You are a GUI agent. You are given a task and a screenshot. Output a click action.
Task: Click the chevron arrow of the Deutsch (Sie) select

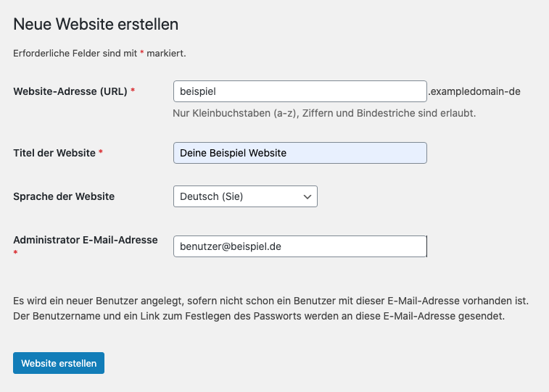pyautogui.click(x=307, y=197)
